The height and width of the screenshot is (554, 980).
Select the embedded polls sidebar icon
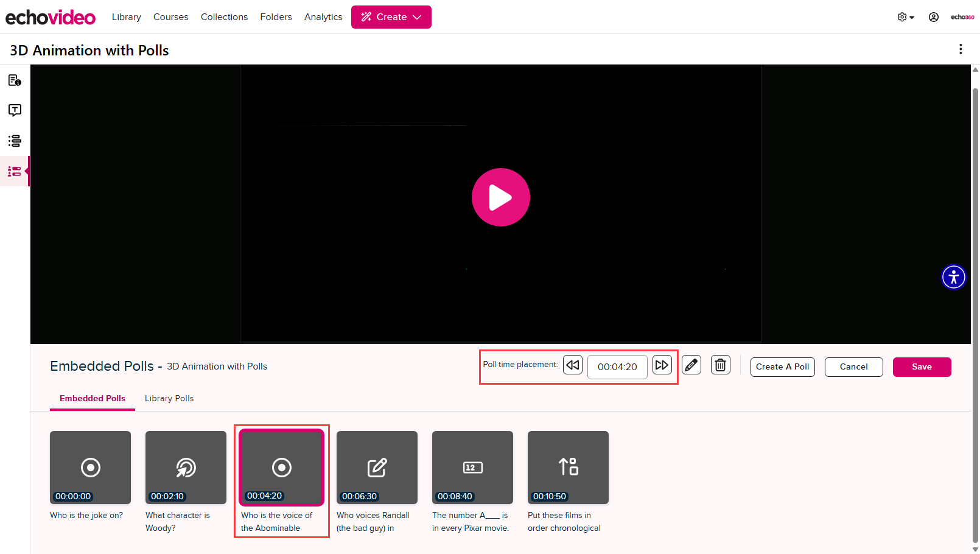[x=15, y=171]
